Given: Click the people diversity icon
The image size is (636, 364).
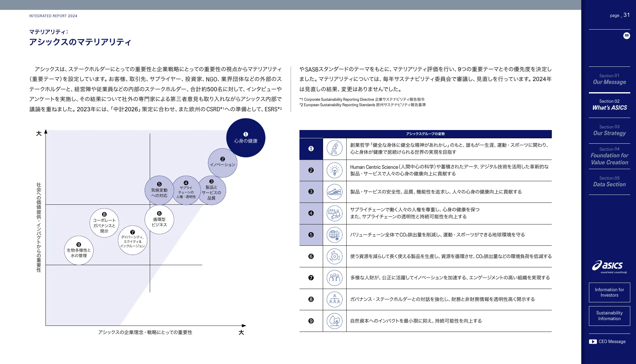Looking at the screenshot, I should [x=335, y=278].
